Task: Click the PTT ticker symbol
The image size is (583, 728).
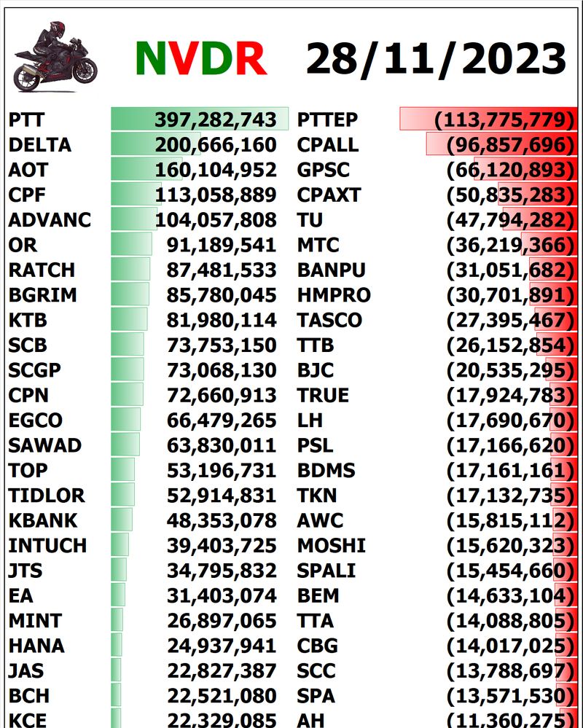Action: [27, 120]
